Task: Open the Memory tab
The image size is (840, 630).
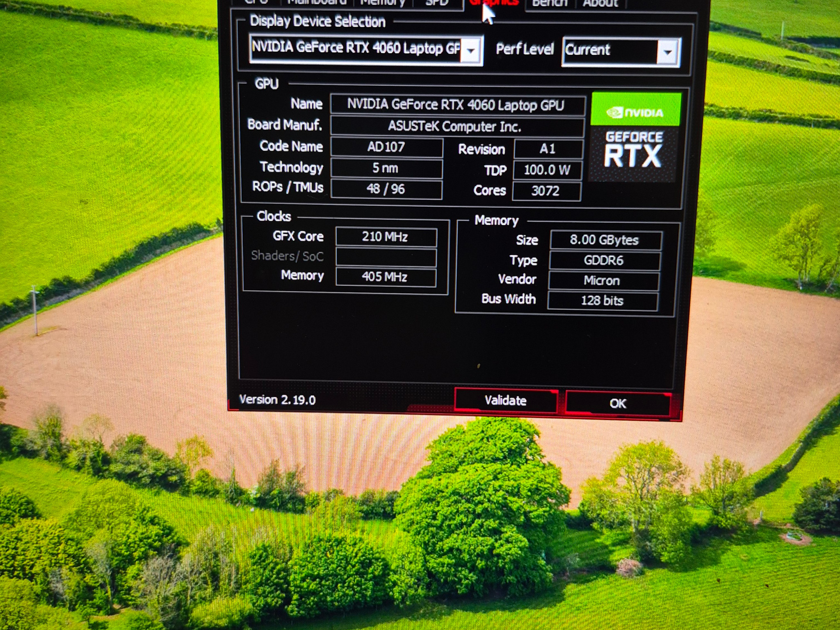Action: click(x=382, y=3)
